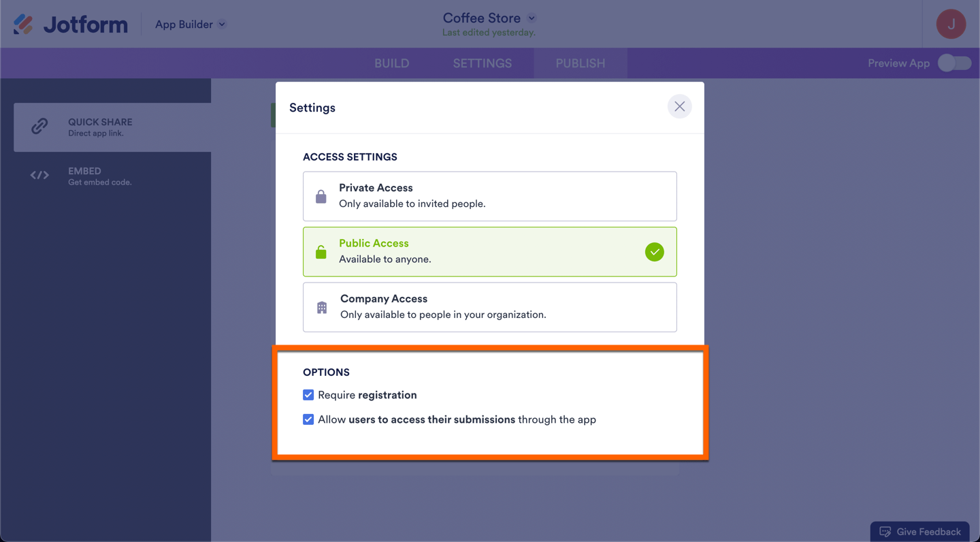Click the Embed code brackets icon
This screenshot has height=542, width=980.
[39, 176]
